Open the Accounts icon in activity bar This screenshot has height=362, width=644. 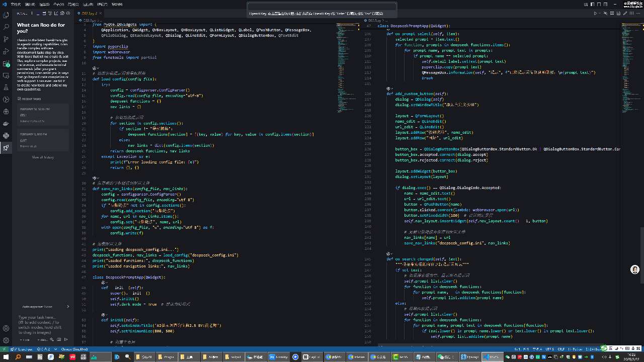[6, 328]
